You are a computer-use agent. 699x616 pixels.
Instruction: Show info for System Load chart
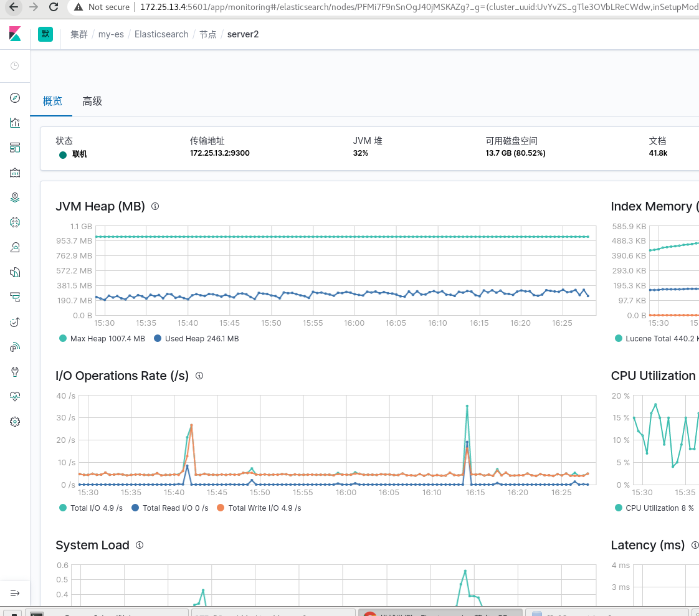(140, 545)
